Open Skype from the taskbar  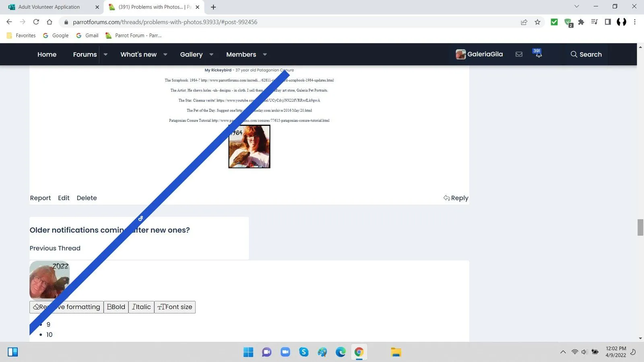point(303,352)
